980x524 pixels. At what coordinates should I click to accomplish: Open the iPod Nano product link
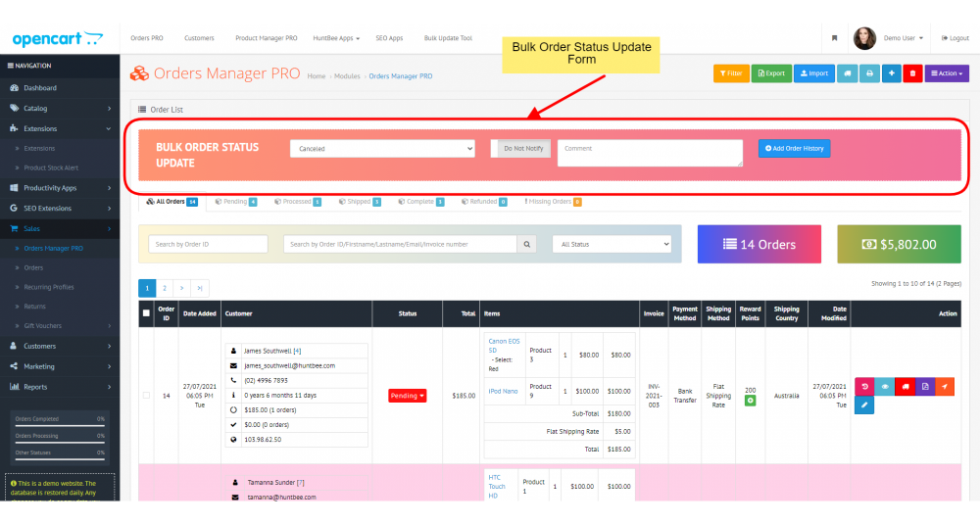[x=503, y=392]
